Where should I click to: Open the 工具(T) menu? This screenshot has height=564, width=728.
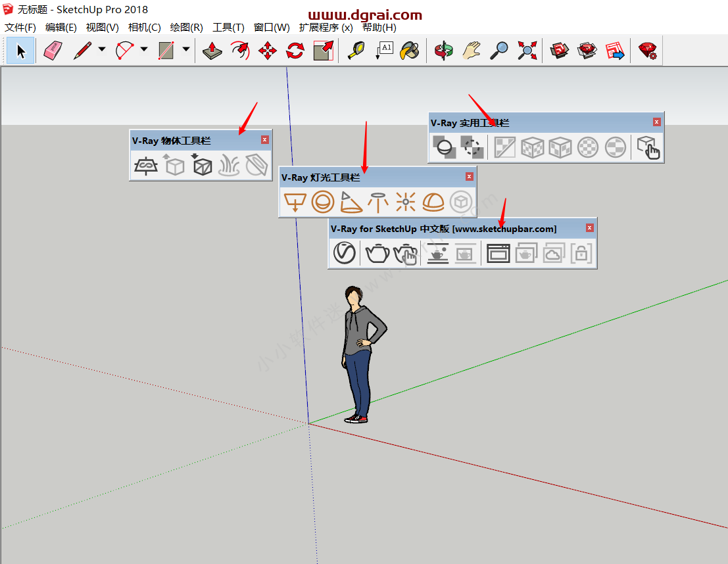(228, 28)
